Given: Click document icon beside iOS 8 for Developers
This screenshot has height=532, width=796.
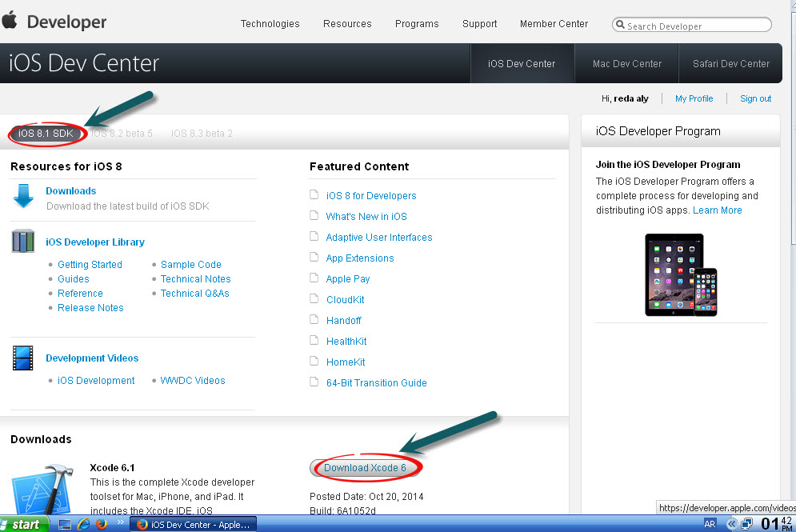Looking at the screenshot, I should click(x=314, y=195).
